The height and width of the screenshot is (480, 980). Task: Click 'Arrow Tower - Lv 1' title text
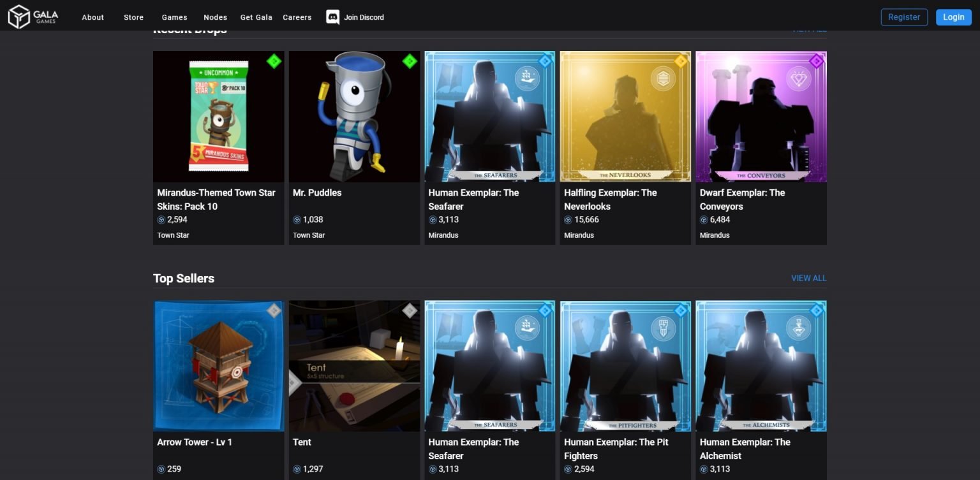click(195, 442)
